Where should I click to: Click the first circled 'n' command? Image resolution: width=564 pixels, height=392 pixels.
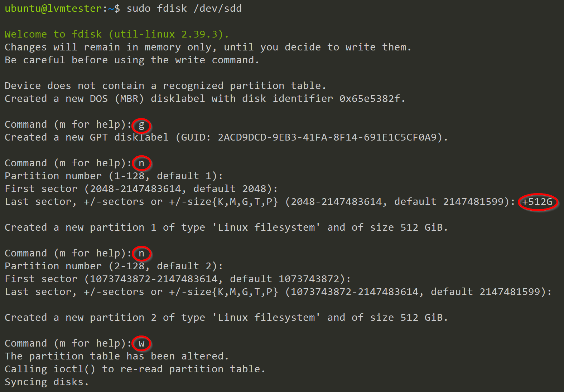pyautogui.click(x=141, y=163)
